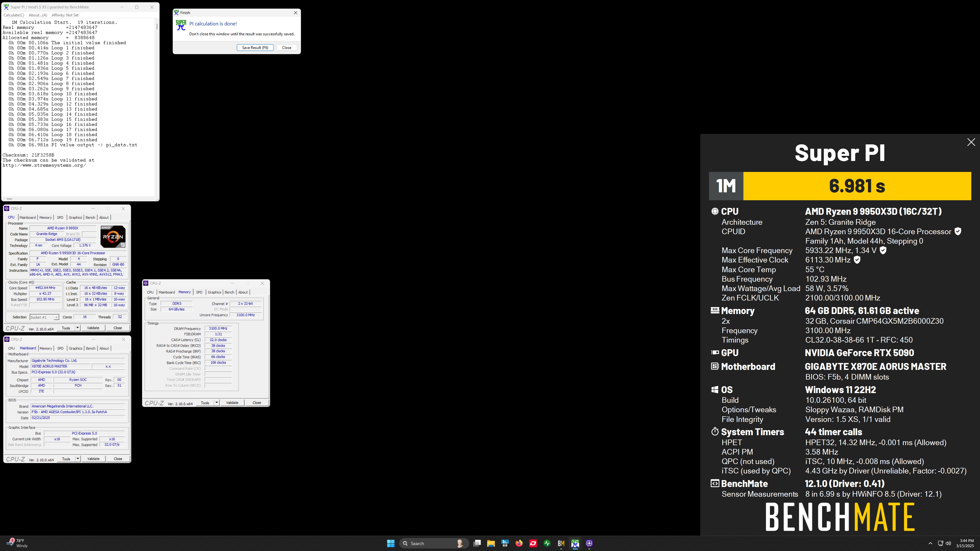Click the Checksum: 21F3258B line
Screen dimensions: 980x551
tap(29, 155)
